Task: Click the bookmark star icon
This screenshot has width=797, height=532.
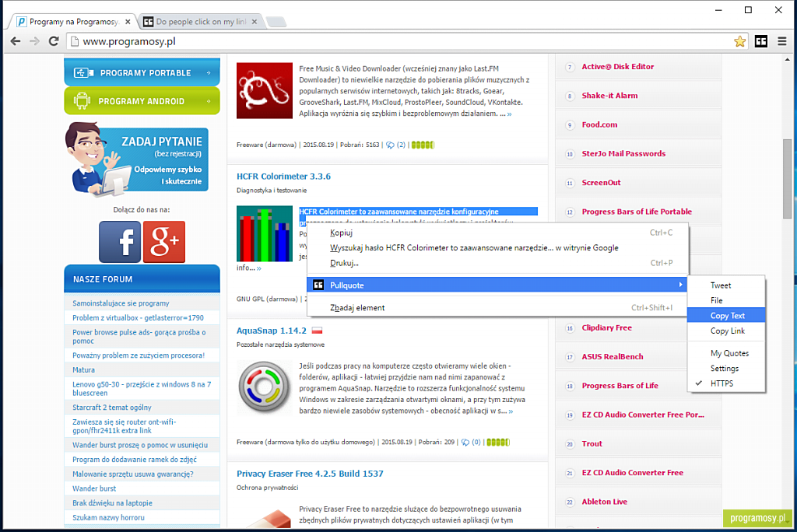Action: coord(739,41)
